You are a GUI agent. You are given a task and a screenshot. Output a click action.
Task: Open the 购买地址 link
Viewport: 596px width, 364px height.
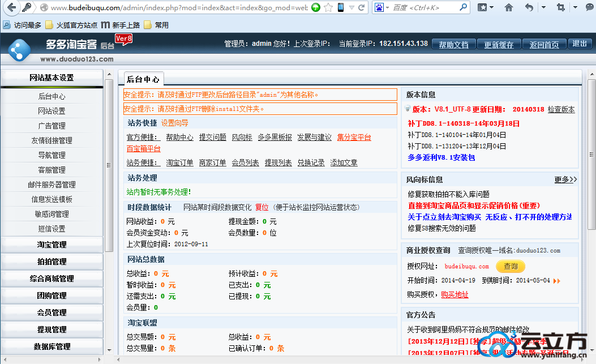454,295
